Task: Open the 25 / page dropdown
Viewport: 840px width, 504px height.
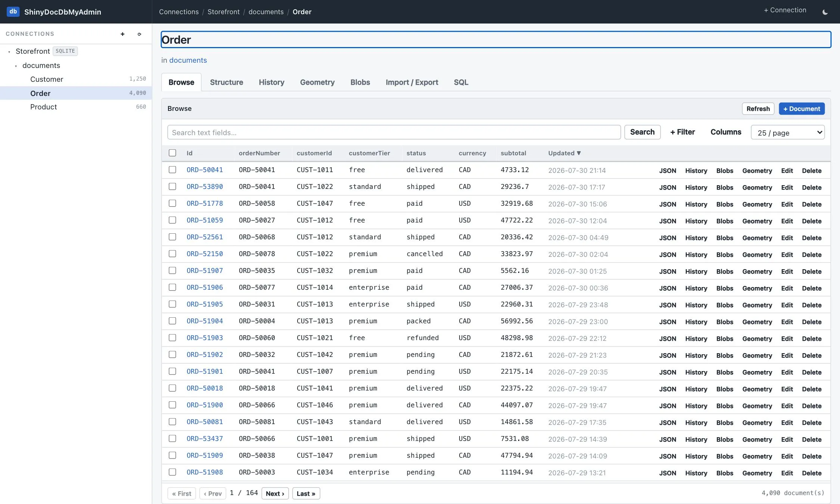Action: pos(788,133)
